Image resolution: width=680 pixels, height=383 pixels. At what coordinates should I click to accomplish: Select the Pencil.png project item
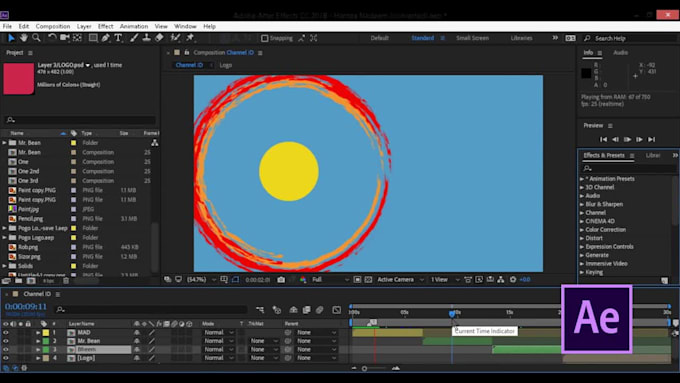pyautogui.click(x=30, y=219)
